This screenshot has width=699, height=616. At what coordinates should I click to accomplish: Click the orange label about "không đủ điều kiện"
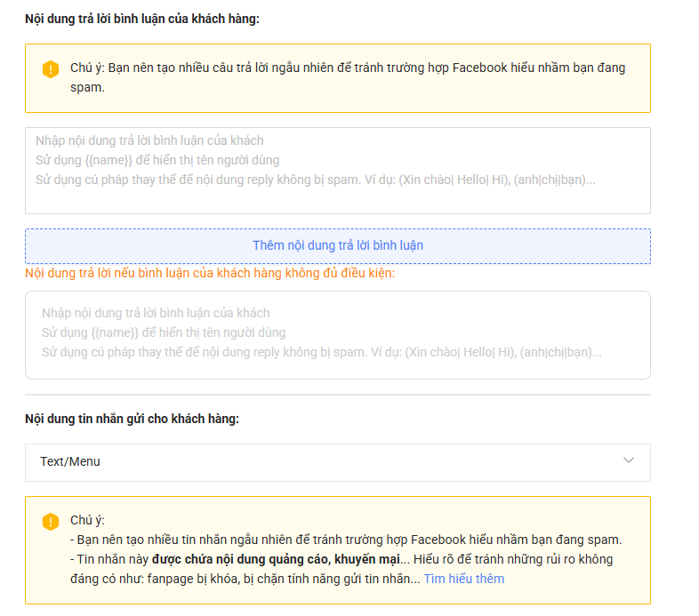click(210, 273)
